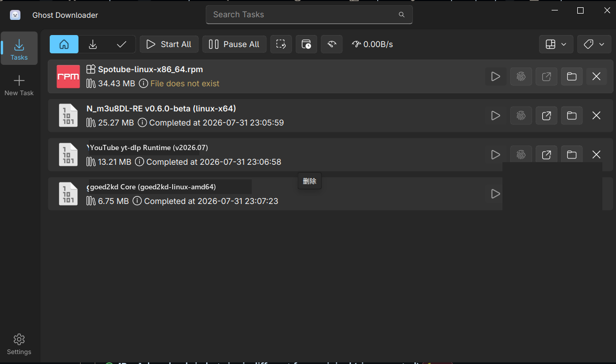Click the 25.27 MB size label
Viewport: 616px width, 364px height.
click(116, 123)
